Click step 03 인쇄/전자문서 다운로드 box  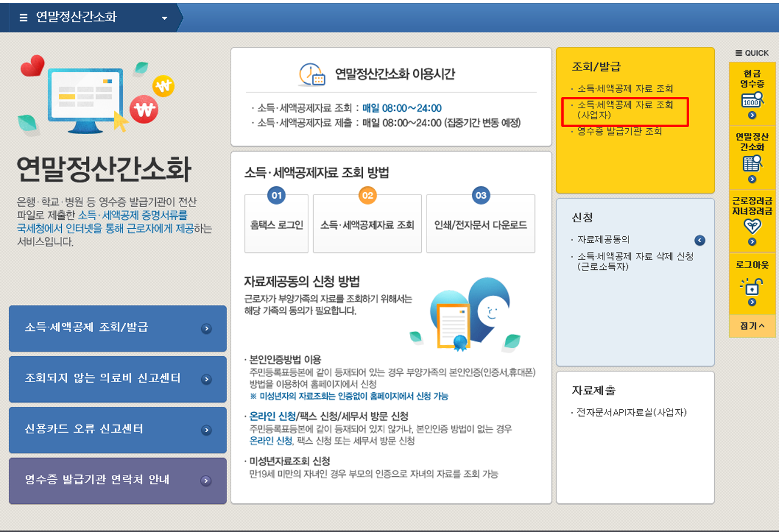[481, 224]
